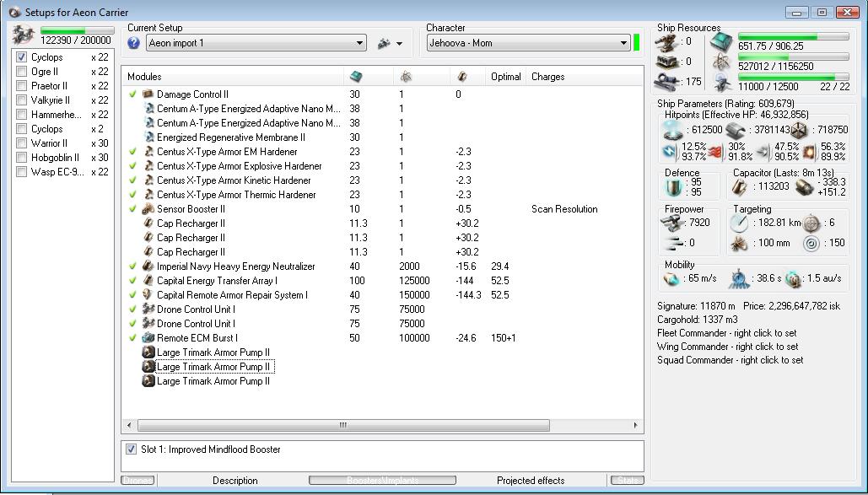Switch to the Description tab
Image resolution: width=868 pixels, height=495 pixels.
(235, 481)
